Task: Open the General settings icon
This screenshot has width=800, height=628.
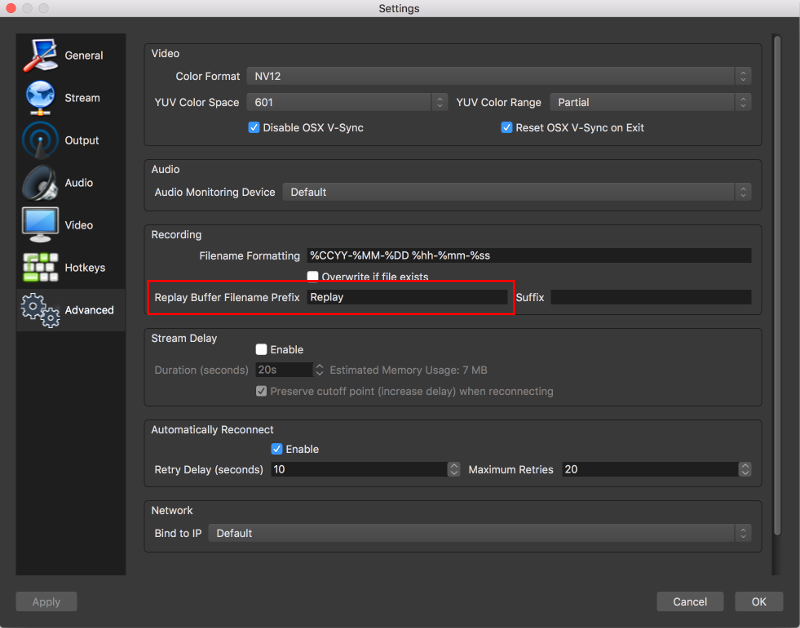Action: (40, 55)
